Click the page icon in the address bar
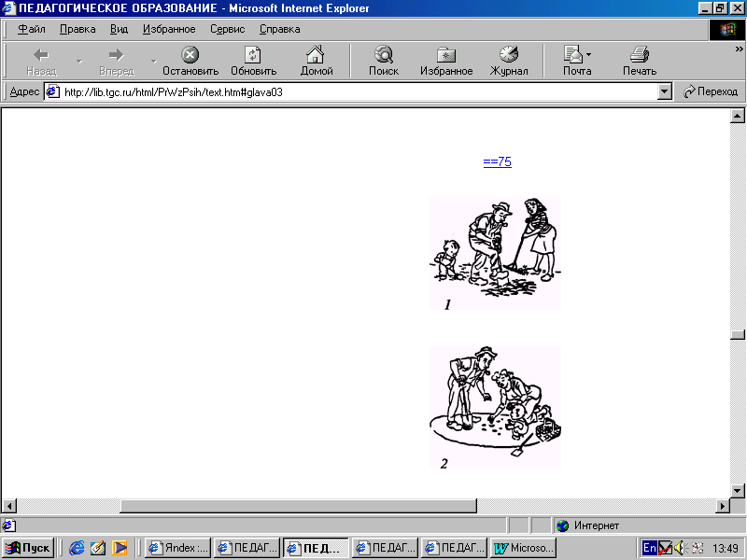747x560 pixels. tap(52, 91)
